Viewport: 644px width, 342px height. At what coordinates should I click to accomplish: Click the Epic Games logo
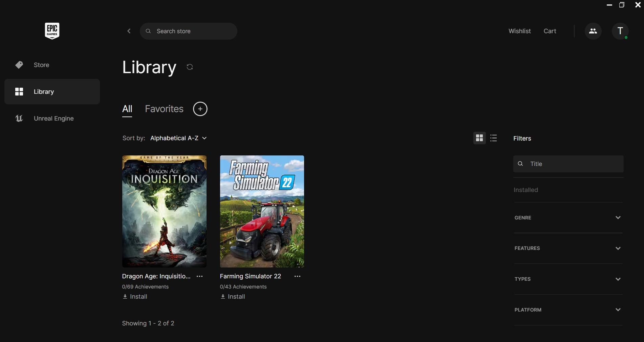click(x=52, y=31)
